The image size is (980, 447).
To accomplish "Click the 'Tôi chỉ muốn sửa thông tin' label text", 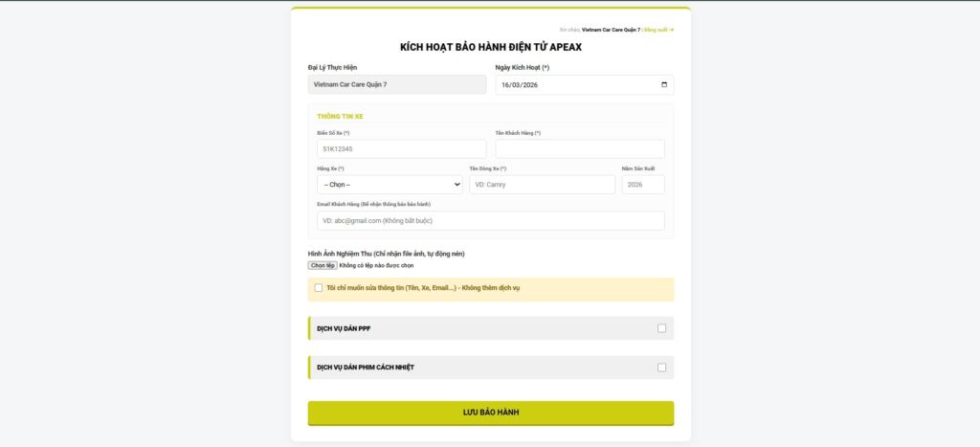I will pos(422,288).
